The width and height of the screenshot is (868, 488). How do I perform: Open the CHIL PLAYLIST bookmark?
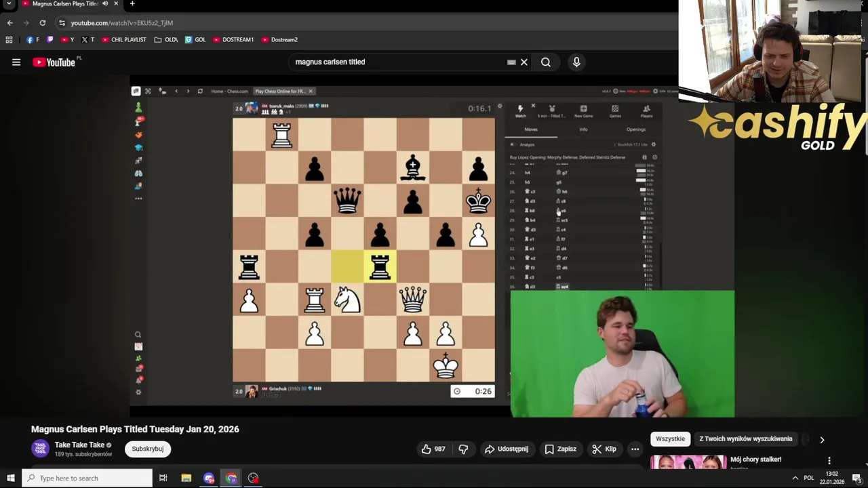point(124,40)
